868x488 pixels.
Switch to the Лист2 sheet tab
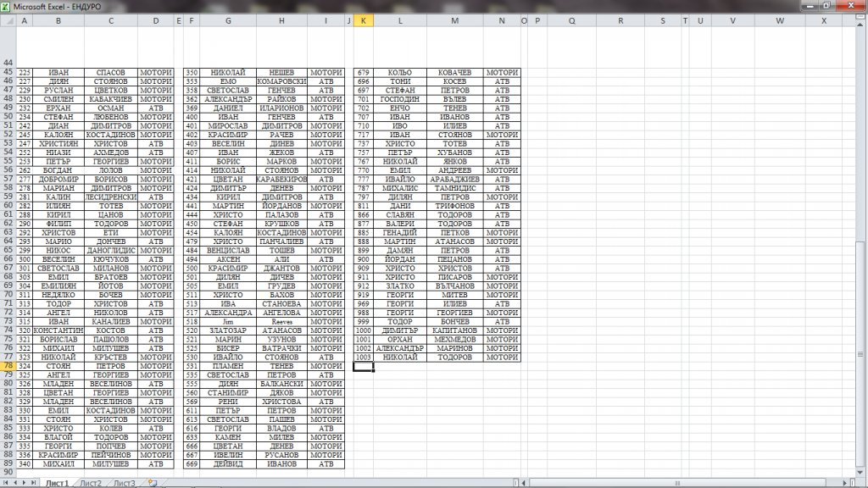91,483
